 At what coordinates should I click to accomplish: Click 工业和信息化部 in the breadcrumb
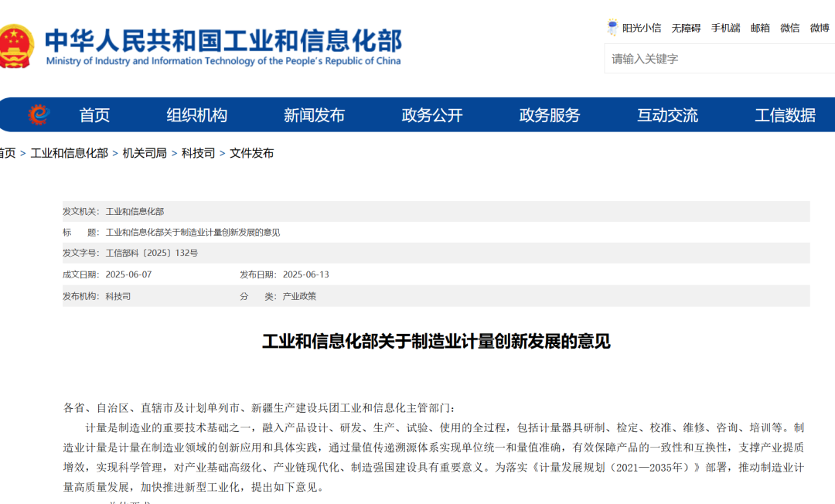pos(70,153)
